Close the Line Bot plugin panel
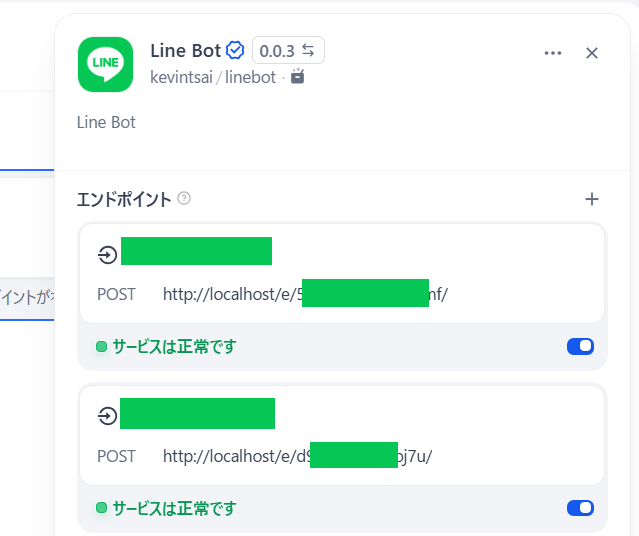 click(x=592, y=53)
